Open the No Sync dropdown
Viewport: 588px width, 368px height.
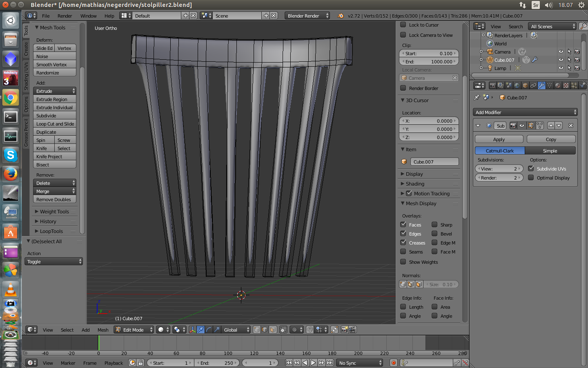360,363
